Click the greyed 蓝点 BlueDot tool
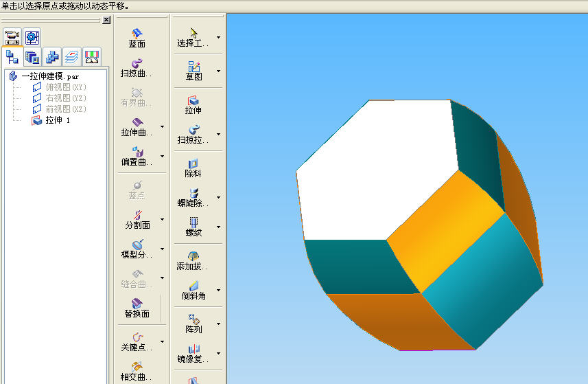This screenshot has width=588, height=384. pos(137,190)
